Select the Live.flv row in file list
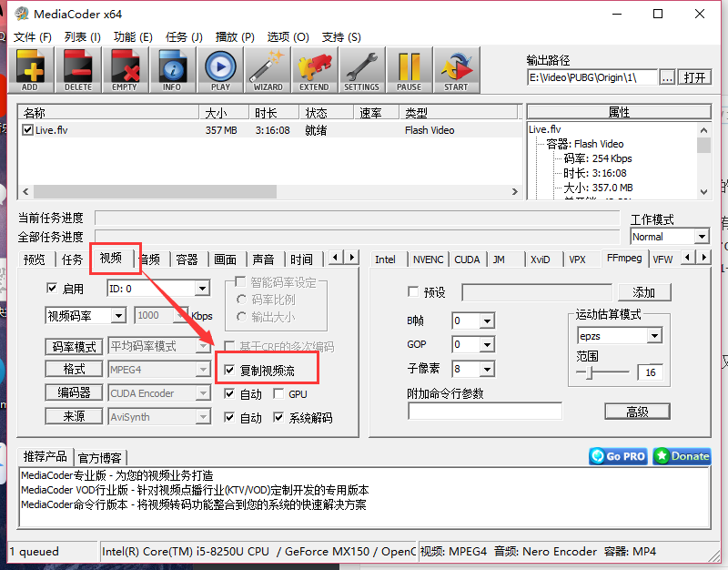Viewport: 728px width, 570px height. [270, 130]
